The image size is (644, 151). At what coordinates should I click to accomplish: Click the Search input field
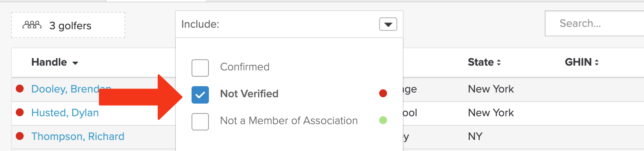(594, 23)
